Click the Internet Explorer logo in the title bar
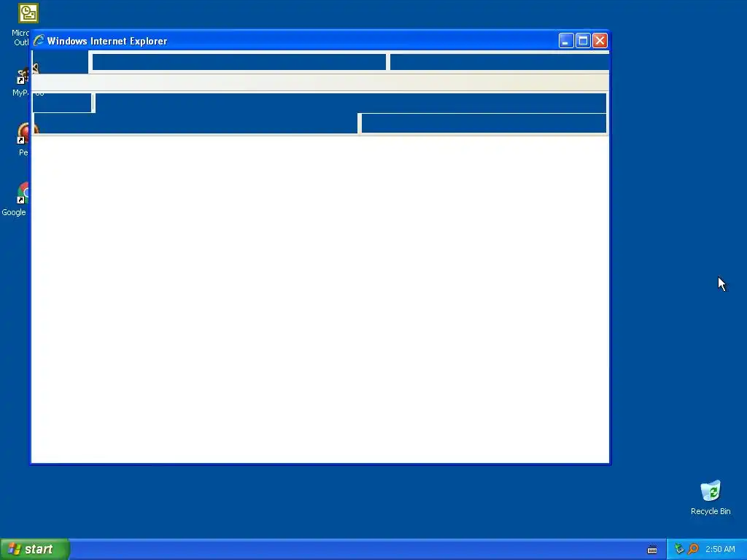Image resolution: width=747 pixels, height=560 pixels. click(x=39, y=41)
